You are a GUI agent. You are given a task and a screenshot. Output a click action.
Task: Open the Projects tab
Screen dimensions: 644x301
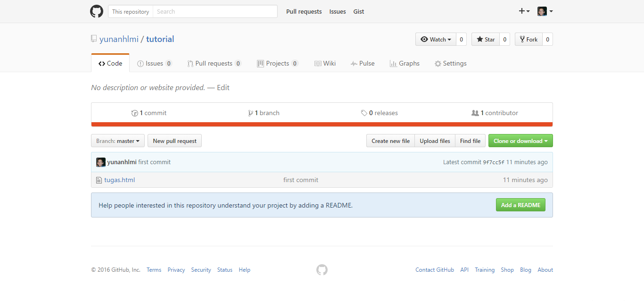tap(277, 63)
